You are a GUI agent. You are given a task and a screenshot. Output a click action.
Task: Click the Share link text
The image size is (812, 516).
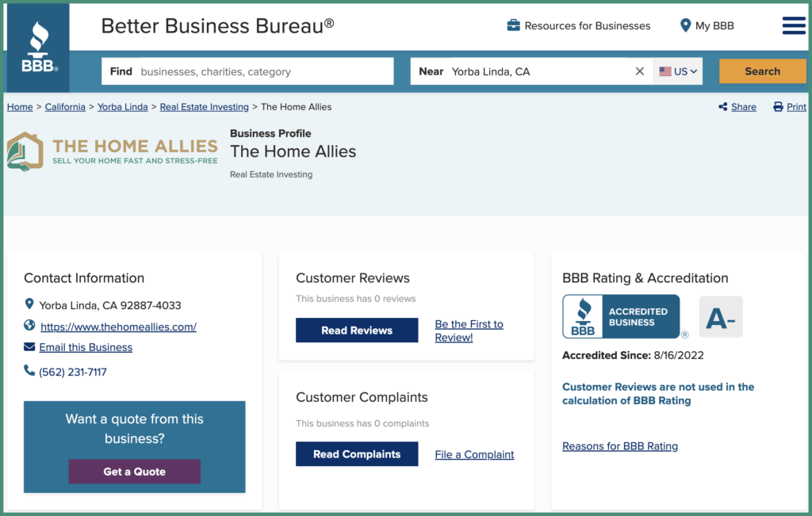[744, 107]
